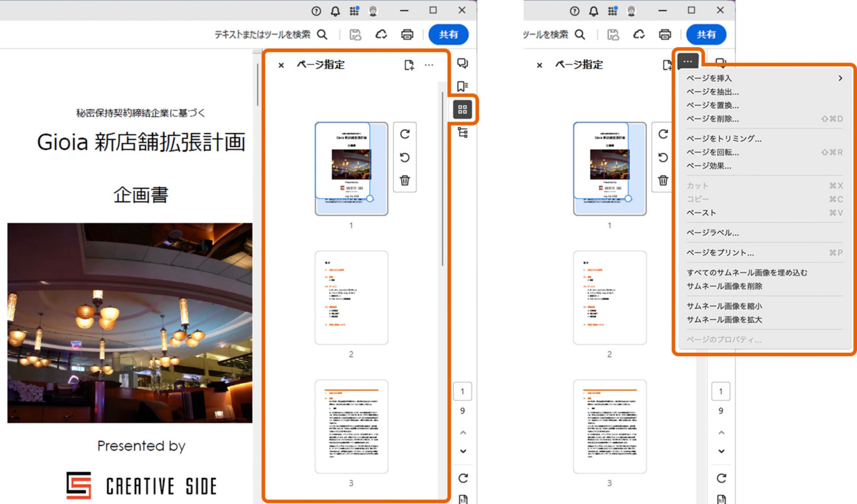Click the print icon in top toolbar
This screenshot has width=857, height=504.
[x=407, y=34]
